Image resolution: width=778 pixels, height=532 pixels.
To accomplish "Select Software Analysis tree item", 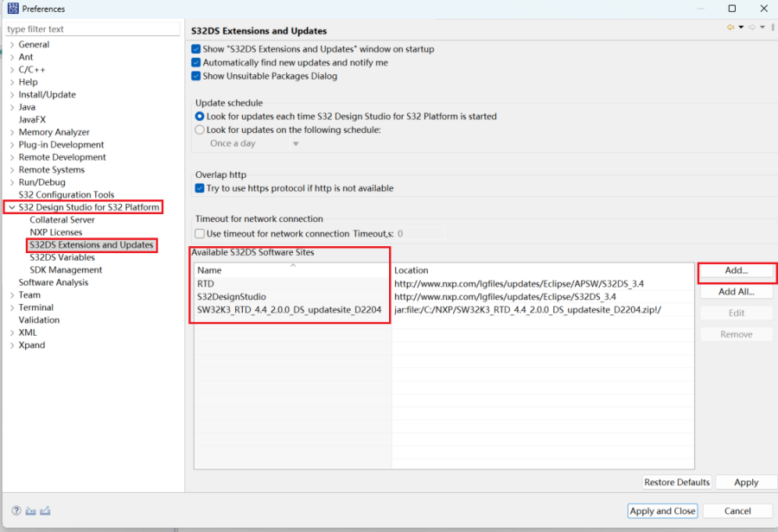I will coord(53,282).
